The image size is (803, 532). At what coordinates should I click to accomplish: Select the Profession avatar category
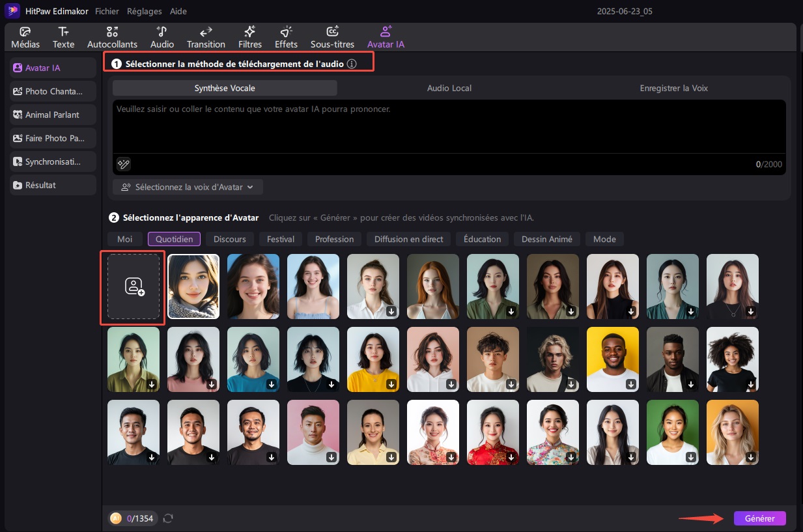(x=334, y=239)
